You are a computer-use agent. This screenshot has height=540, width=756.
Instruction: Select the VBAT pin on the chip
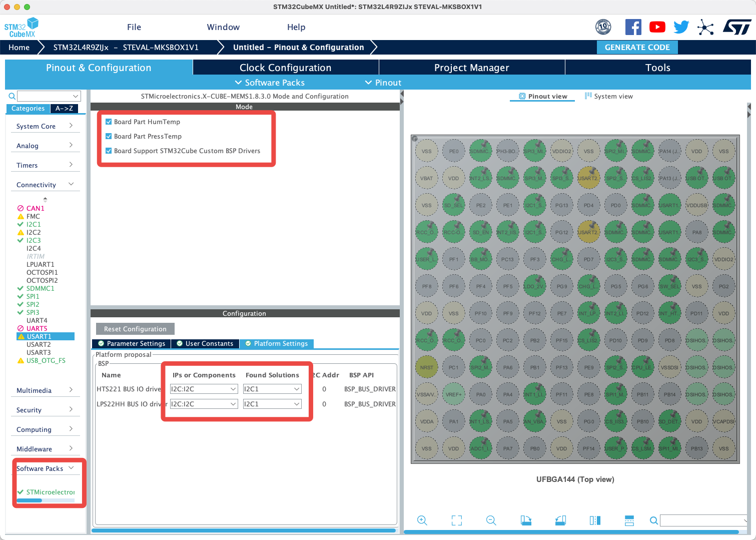[426, 178]
